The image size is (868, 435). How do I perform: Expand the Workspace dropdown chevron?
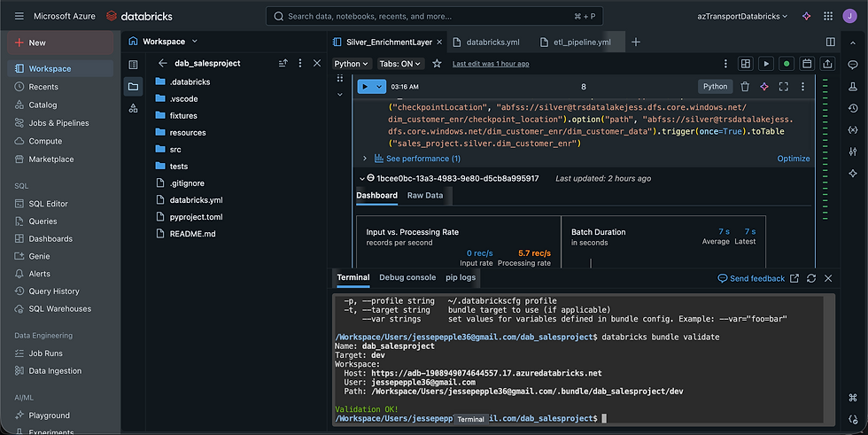pyautogui.click(x=194, y=41)
